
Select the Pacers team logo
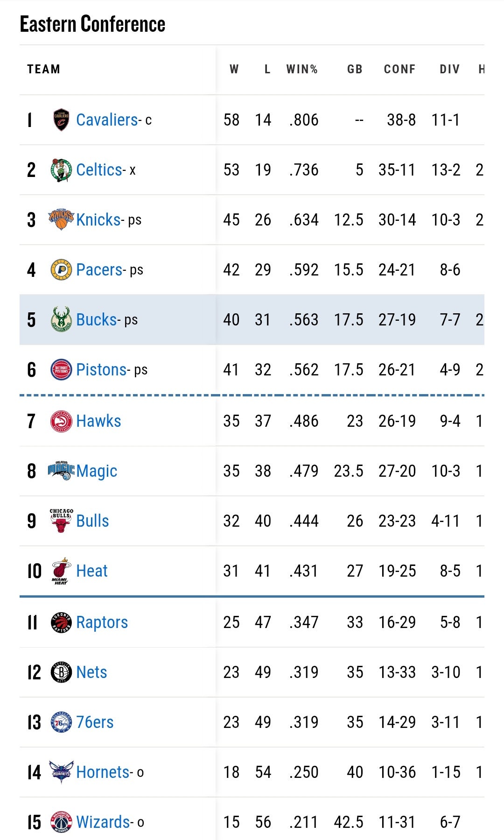tap(61, 269)
